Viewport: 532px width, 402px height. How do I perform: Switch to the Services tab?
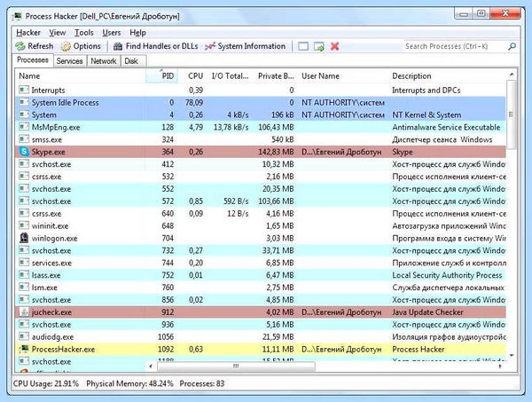pyautogui.click(x=69, y=61)
